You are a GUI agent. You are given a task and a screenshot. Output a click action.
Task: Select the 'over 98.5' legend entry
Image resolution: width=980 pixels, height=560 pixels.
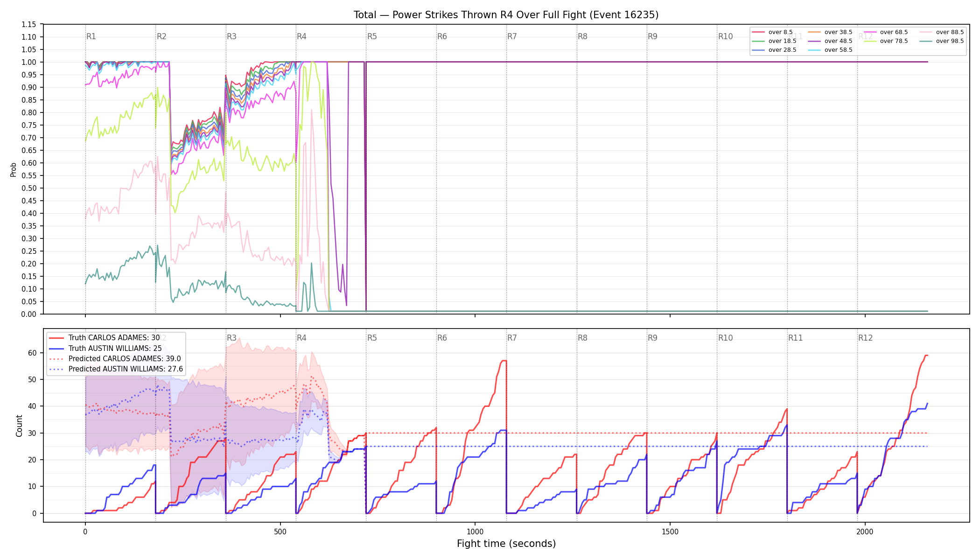point(941,41)
